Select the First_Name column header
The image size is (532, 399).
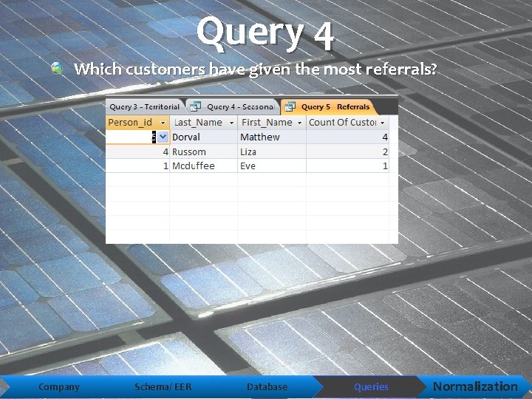point(272,123)
